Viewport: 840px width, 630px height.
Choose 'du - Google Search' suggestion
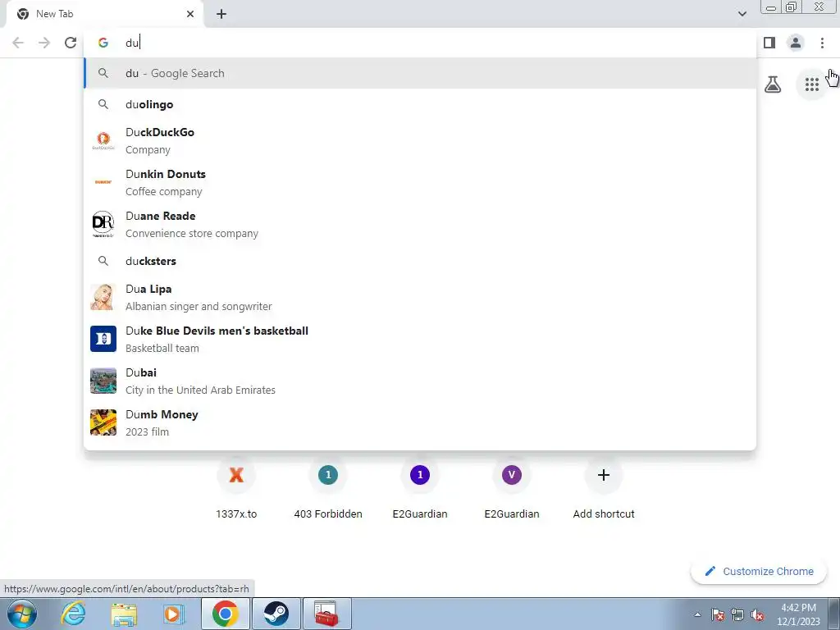pos(420,73)
